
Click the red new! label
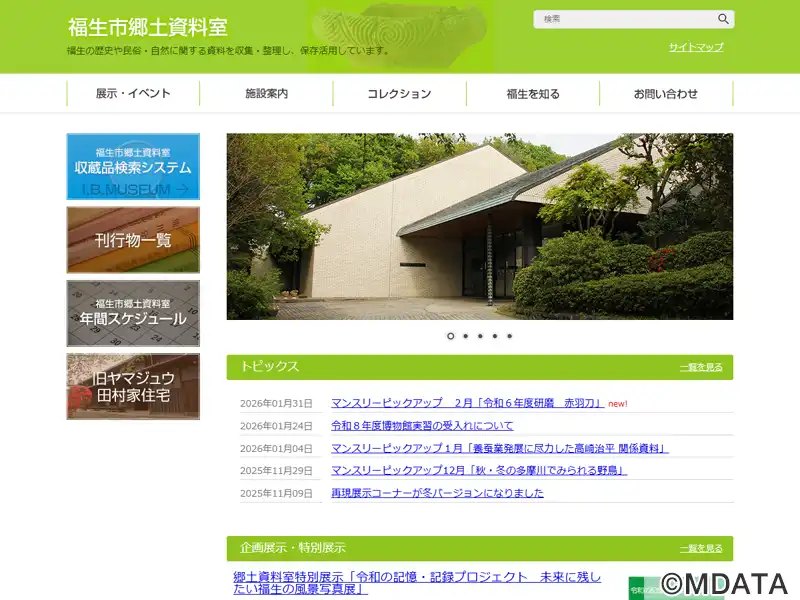point(618,404)
